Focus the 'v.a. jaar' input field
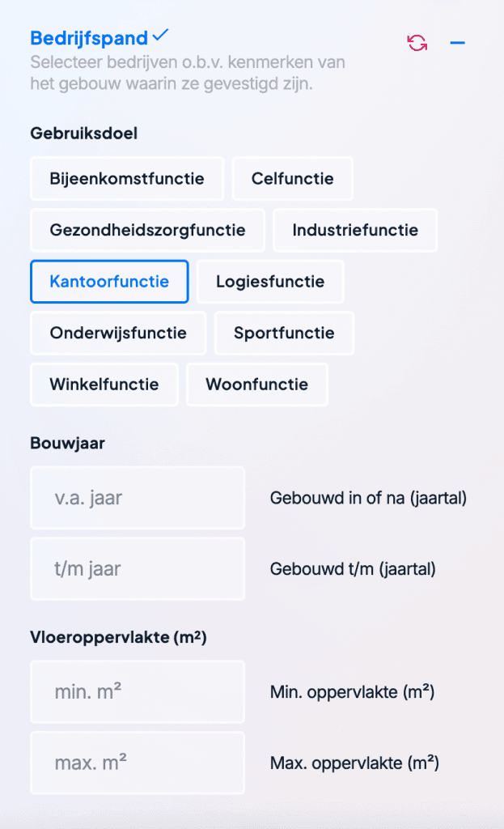This screenshot has width=504, height=829. [138, 498]
